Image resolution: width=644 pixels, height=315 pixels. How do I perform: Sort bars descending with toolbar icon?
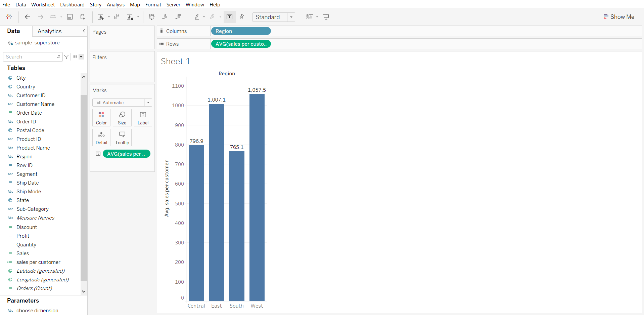tap(178, 17)
